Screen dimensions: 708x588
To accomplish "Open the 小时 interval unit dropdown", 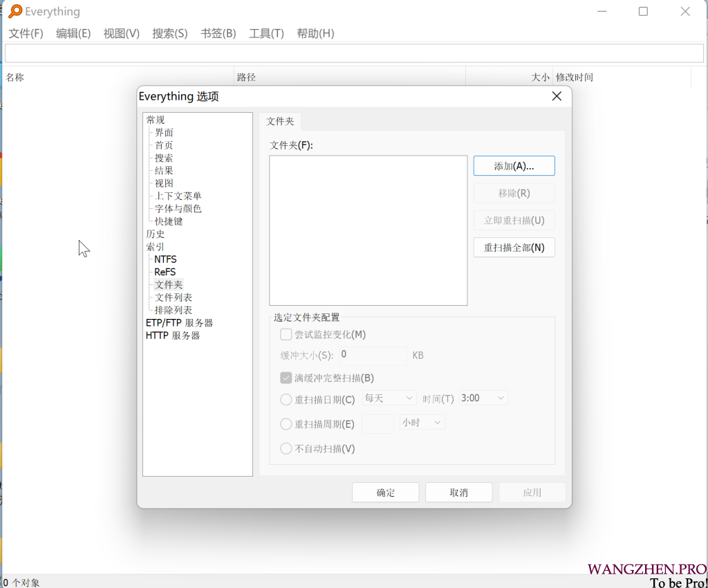I will tap(422, 423).
